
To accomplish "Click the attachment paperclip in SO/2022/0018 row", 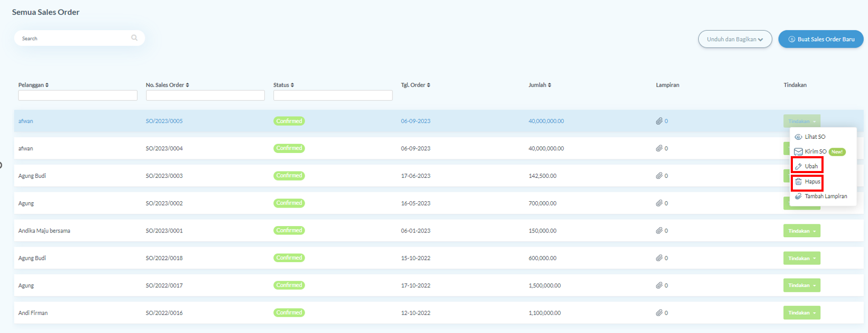I will click(659, 258).
